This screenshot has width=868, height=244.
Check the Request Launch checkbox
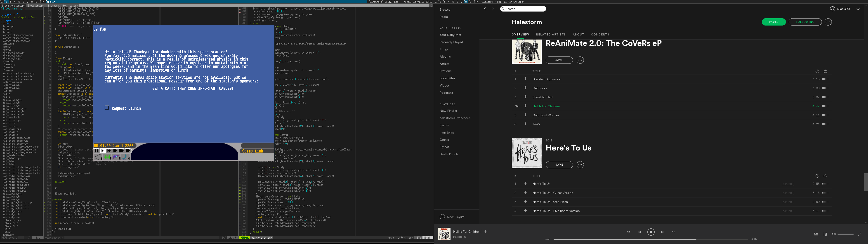[107, 108]
